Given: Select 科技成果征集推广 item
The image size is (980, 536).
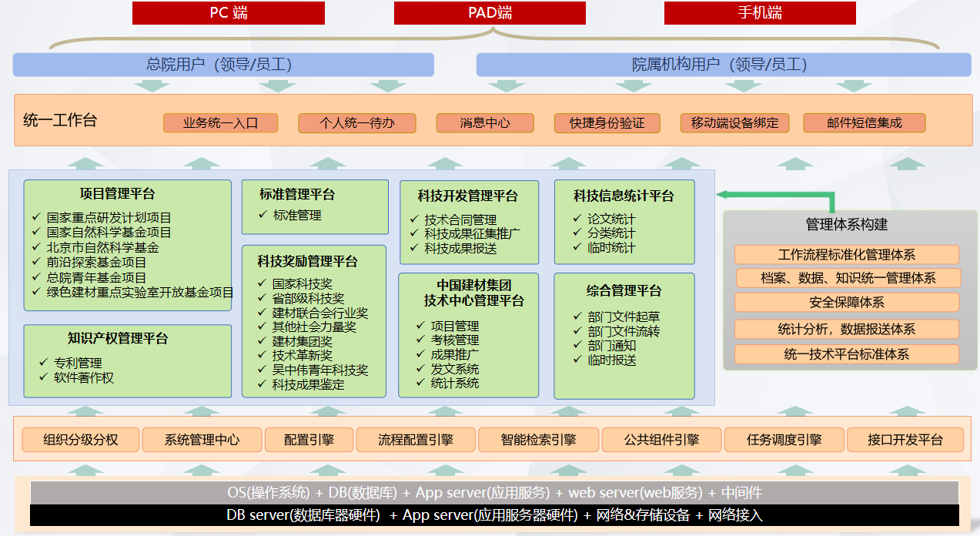Looking at the screenshot, I should pos(473,233).
